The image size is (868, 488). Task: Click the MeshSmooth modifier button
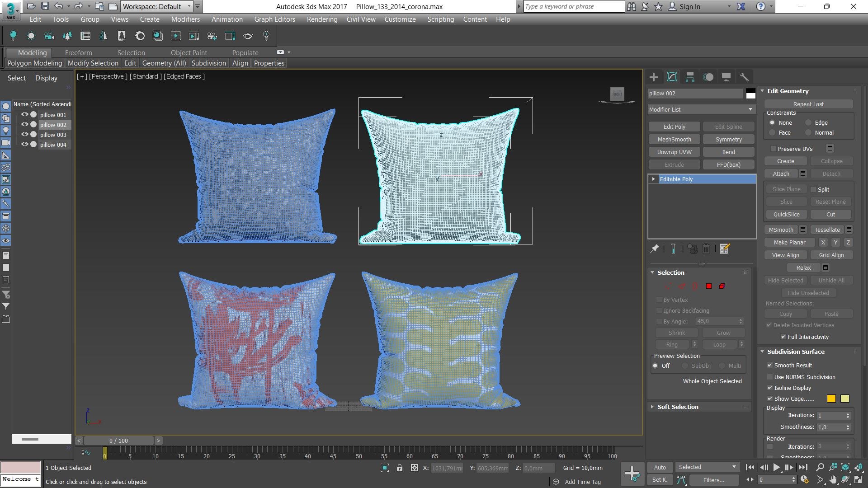[x=674, y=139]
